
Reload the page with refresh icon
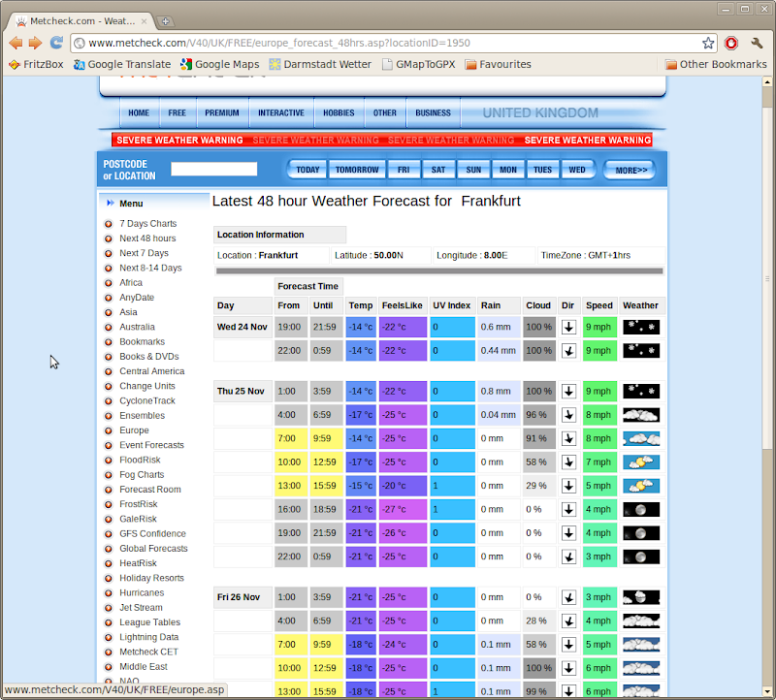[x=56, y=43]
